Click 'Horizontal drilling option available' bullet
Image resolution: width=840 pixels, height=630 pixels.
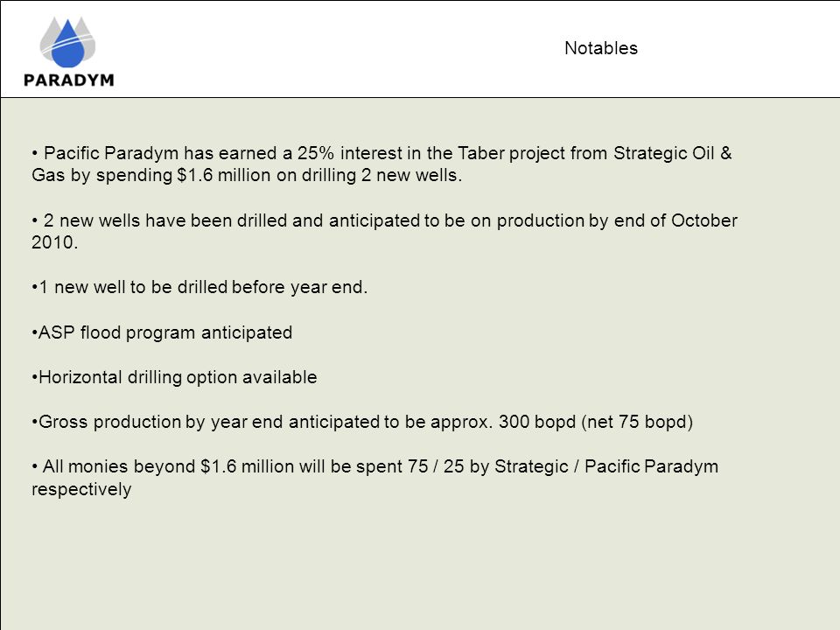(x=174, y=377)
